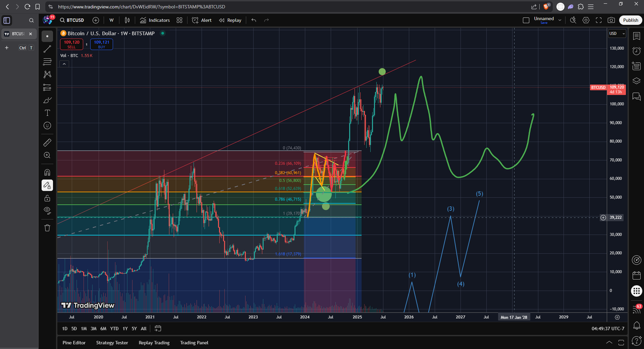Select the 1M time range
The height and width of the screenshot is (349, 644).
tap(83, 328)
